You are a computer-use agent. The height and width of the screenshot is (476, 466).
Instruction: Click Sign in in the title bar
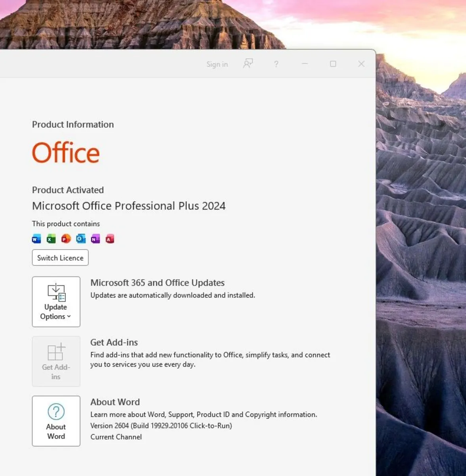217,64
